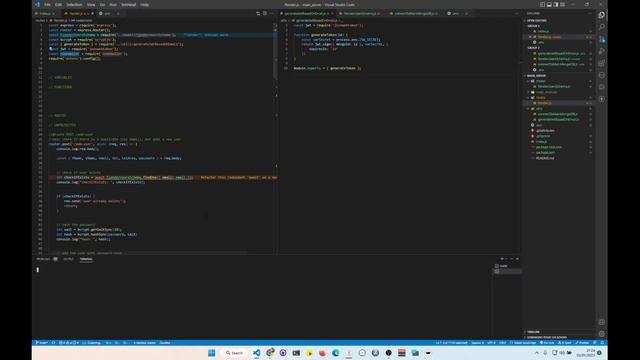Open notifications bell in status bar

coord(602,342)
